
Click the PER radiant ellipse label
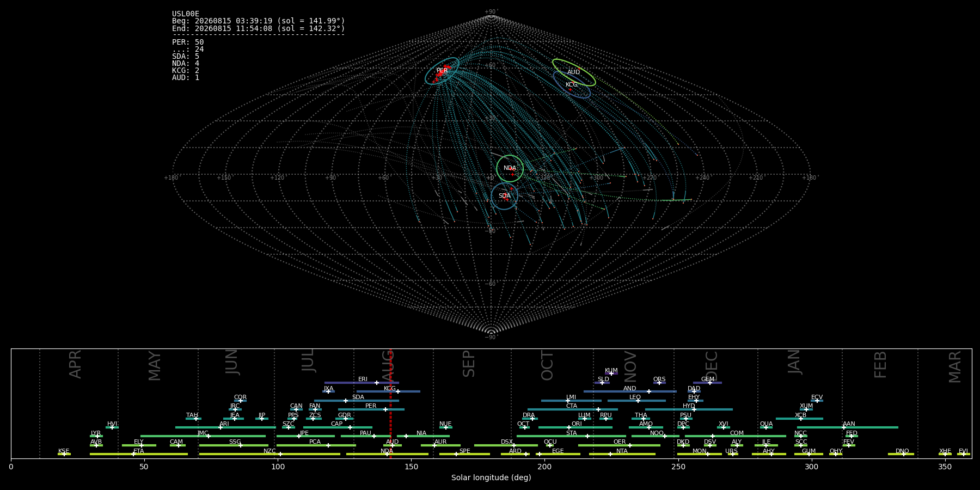pyautogui.click(x=442, y=71)
